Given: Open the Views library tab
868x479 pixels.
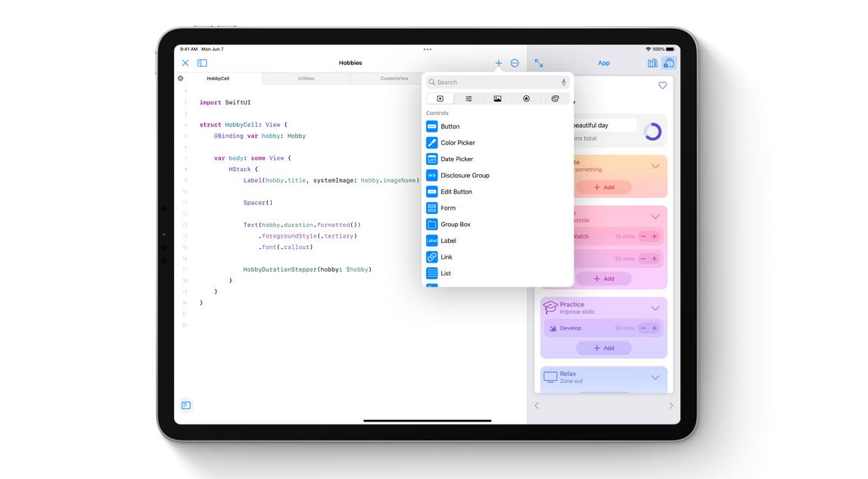Looking at the screenshot, I should click(440, 98).
